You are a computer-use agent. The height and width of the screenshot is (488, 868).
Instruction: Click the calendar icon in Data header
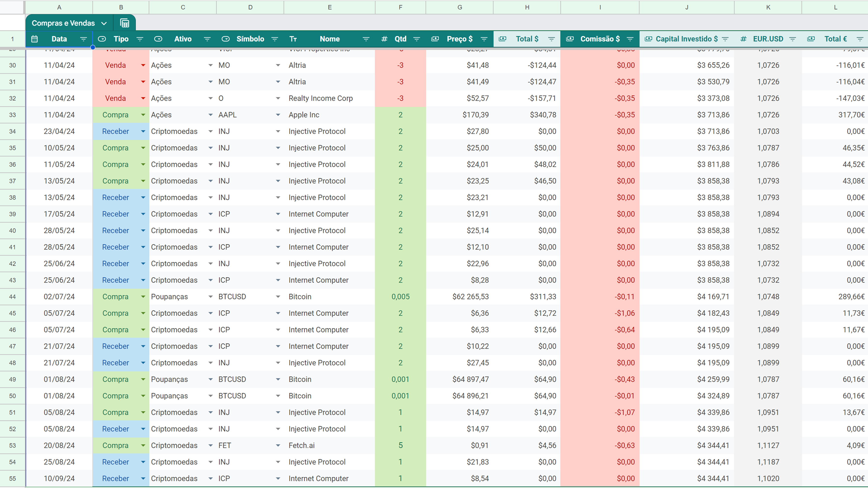tap(34, 39)
